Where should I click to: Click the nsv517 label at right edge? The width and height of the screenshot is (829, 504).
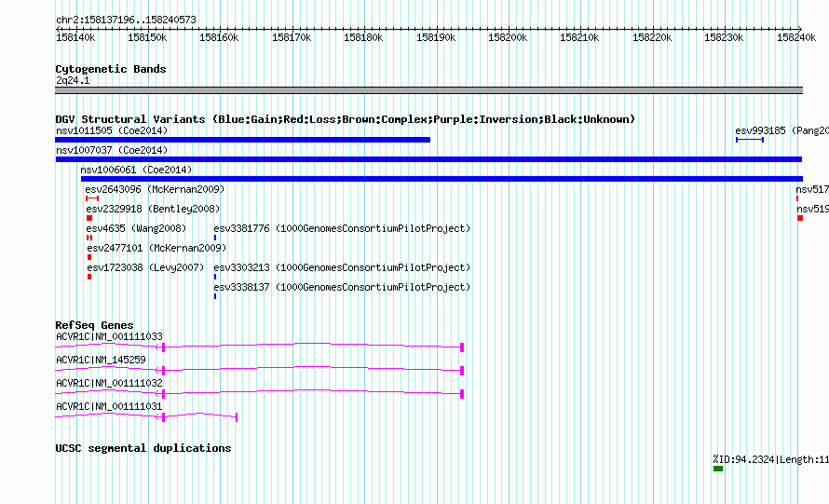(812, 189)
